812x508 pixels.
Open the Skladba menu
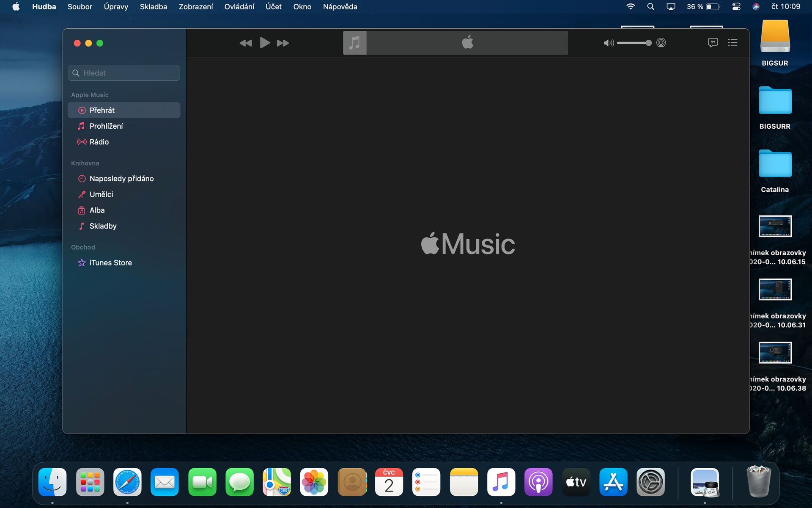153,7
